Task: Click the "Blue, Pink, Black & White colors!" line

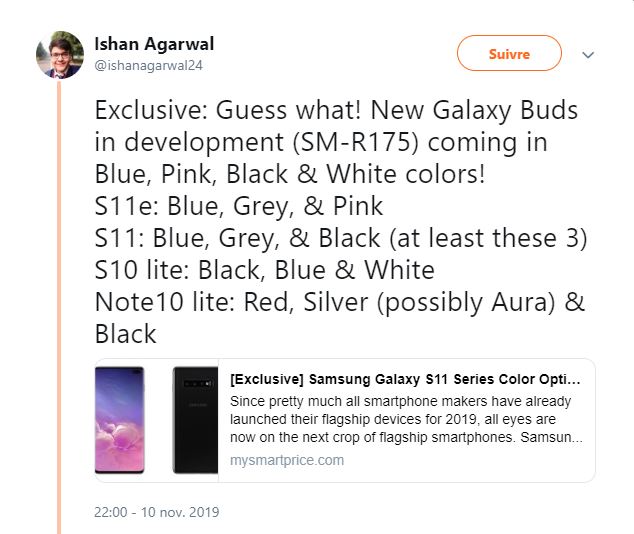Action: point(290,174)
